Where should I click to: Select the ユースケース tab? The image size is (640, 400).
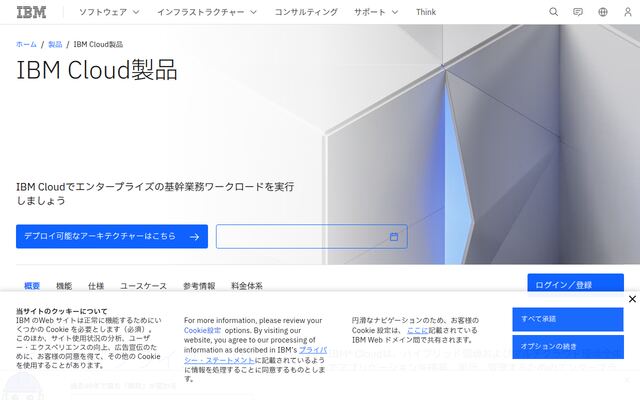(x=143, y=286)
